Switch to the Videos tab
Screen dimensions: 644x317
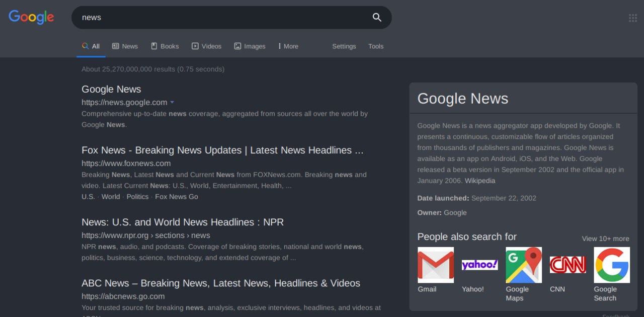(x=206, y=46)
